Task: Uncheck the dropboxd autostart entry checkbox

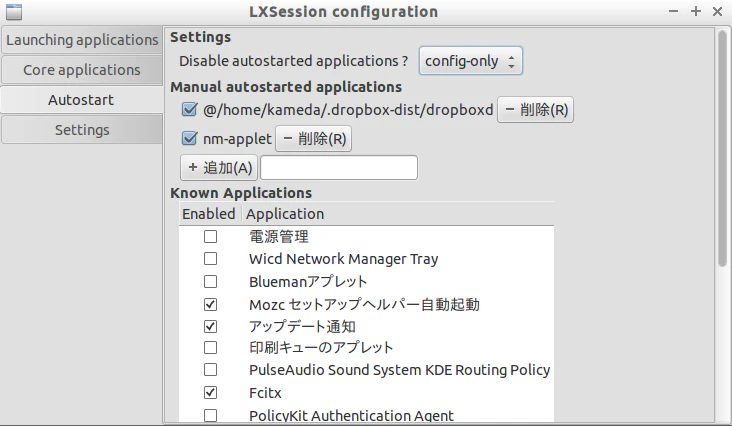Action: coord(189,110)
